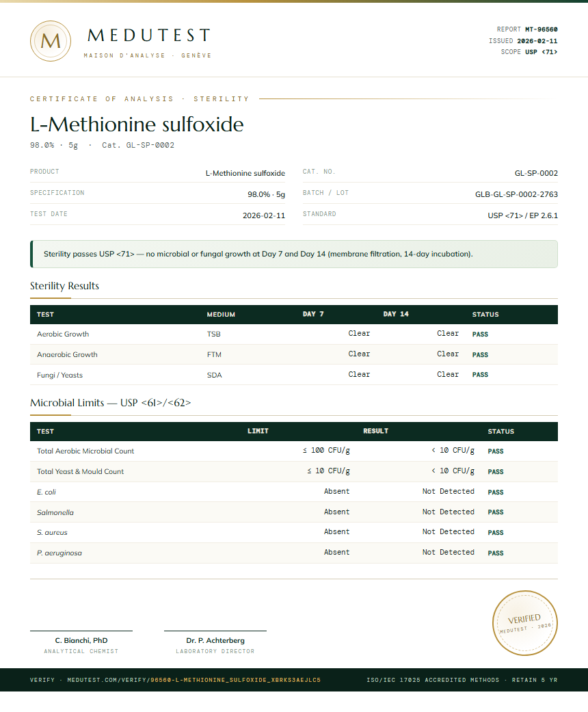588x712 pixels.
Task: Click the PASS status for Aerobic Growth
Action: 481,334
